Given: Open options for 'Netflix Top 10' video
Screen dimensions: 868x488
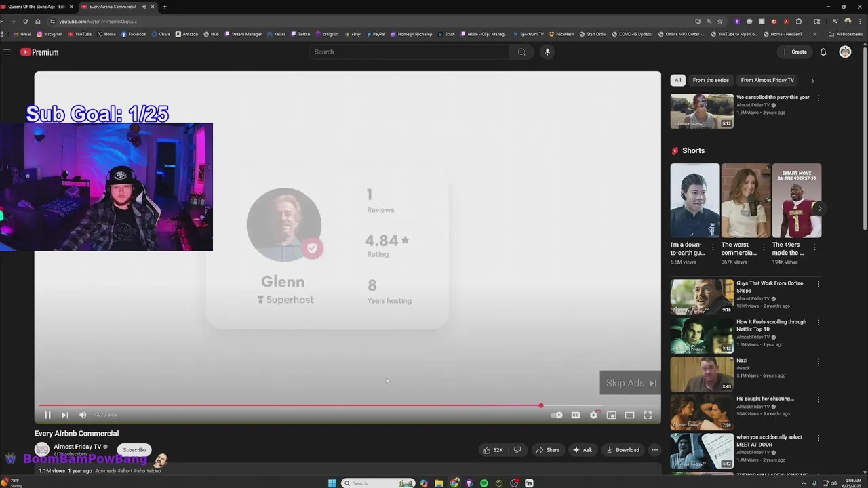Looking at the screenshot, I should [818, 323].
